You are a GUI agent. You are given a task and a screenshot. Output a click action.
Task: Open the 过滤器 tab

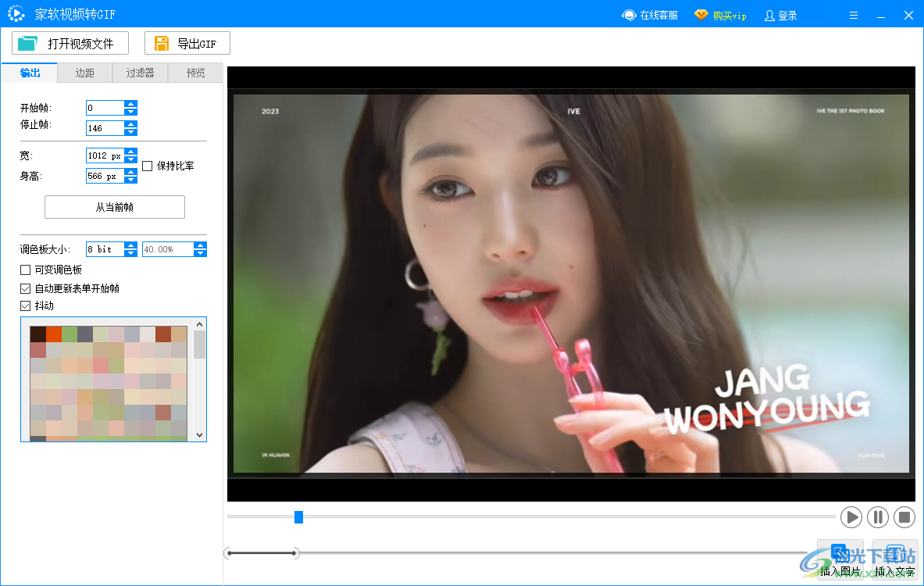(x=141, y=73)
